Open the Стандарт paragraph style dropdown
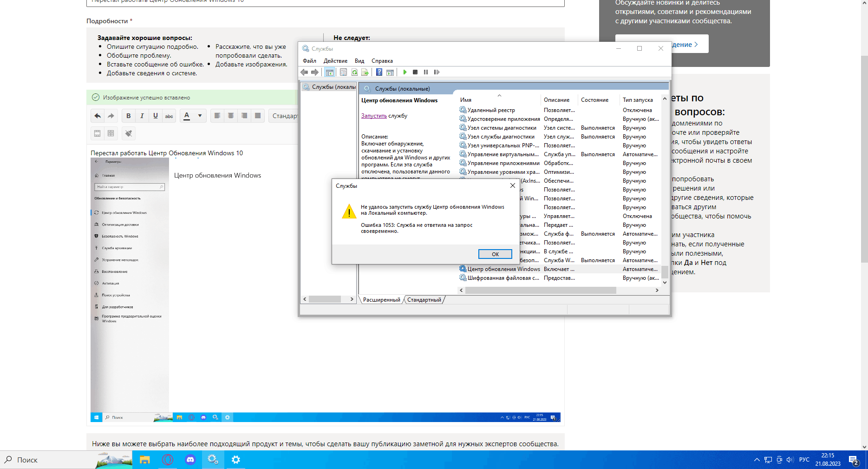This screenshot has width=868, height=469. [x=284, y=116]
